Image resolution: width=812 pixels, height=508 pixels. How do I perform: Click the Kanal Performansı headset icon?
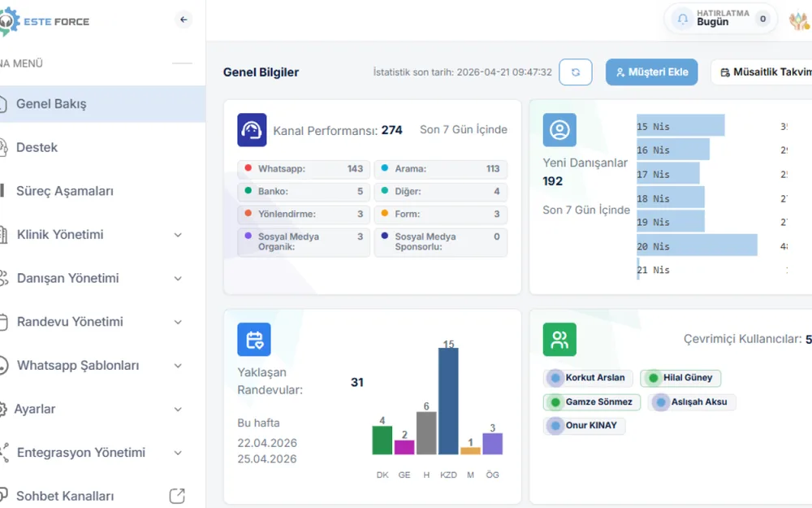(252, 129)
